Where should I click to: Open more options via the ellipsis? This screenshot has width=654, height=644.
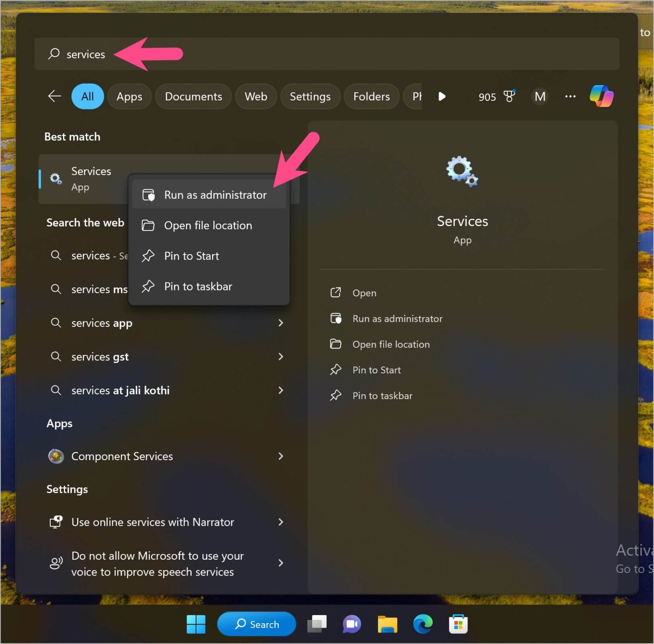[570, 97]
